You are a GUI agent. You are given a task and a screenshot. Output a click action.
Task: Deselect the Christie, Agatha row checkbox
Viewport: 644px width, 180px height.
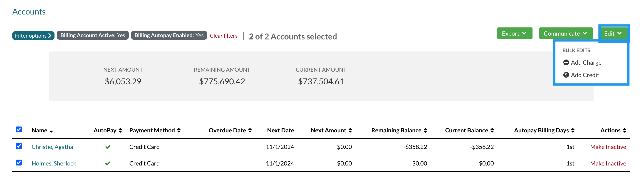click(x=19, y=146)
